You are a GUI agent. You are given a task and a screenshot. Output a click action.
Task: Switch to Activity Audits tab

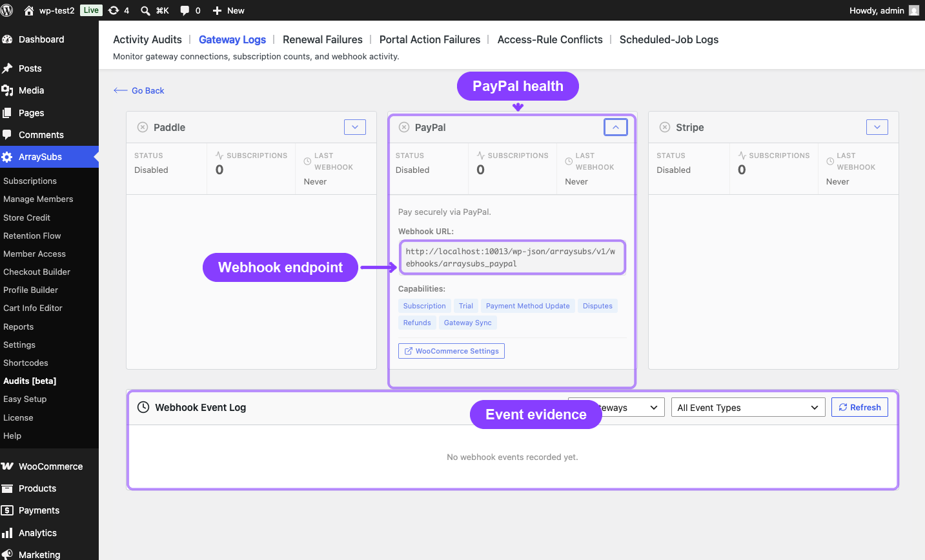tap(147, 39)
